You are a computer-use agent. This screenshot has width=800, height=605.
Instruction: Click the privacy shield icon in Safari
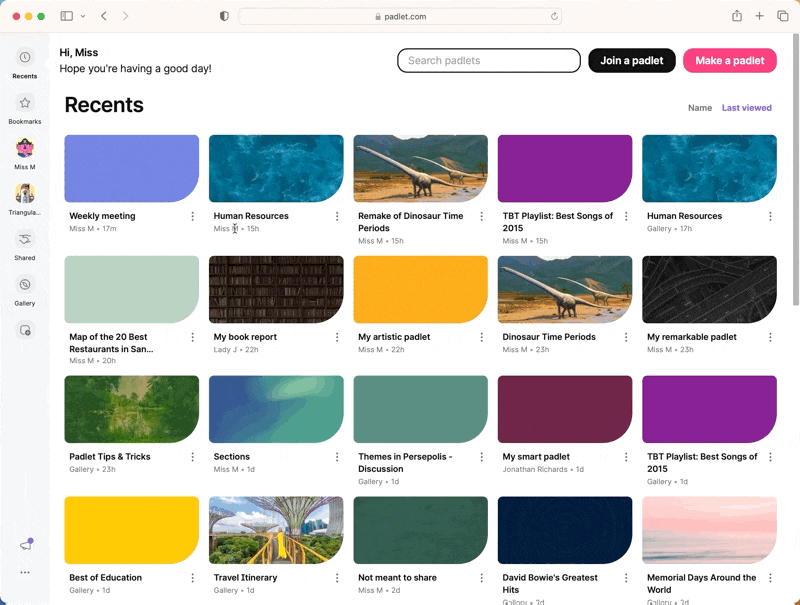[x=224, y=16]
